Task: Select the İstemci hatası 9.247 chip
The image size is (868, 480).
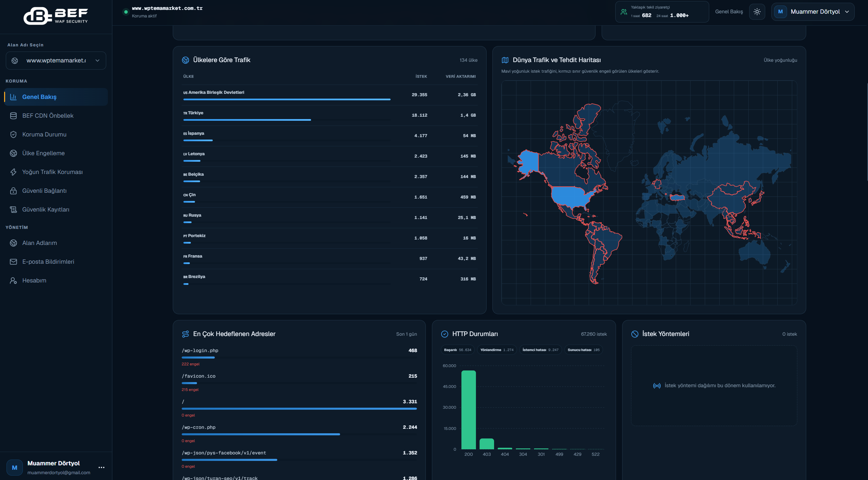Action: (541, 350)
